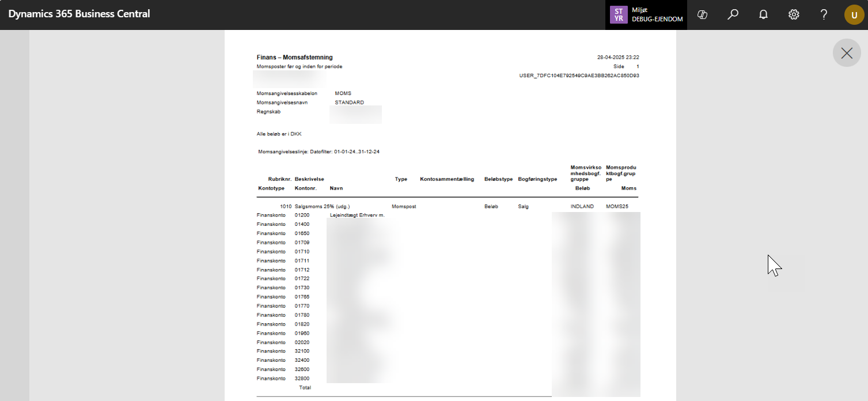
Task: Select account number 01200 in report
Action: point(302,215)
